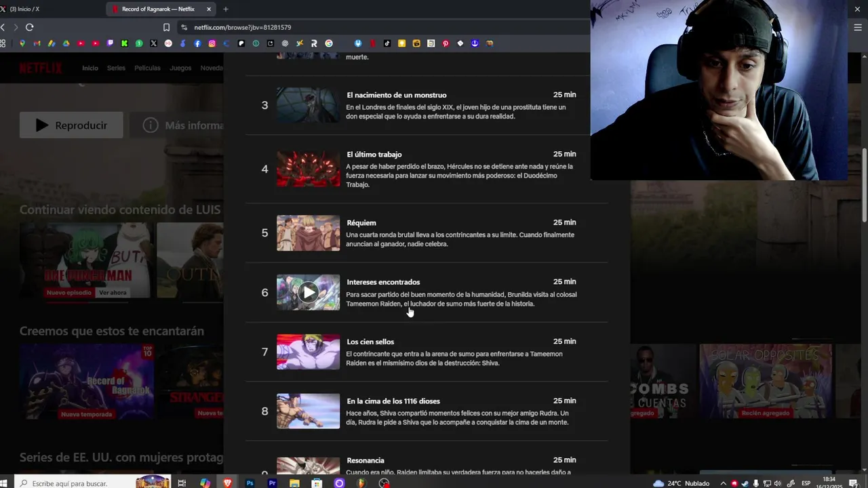Screen dimensions: 868x488
Task: Select episode 8 thumbnail
Action: [309, 411]
